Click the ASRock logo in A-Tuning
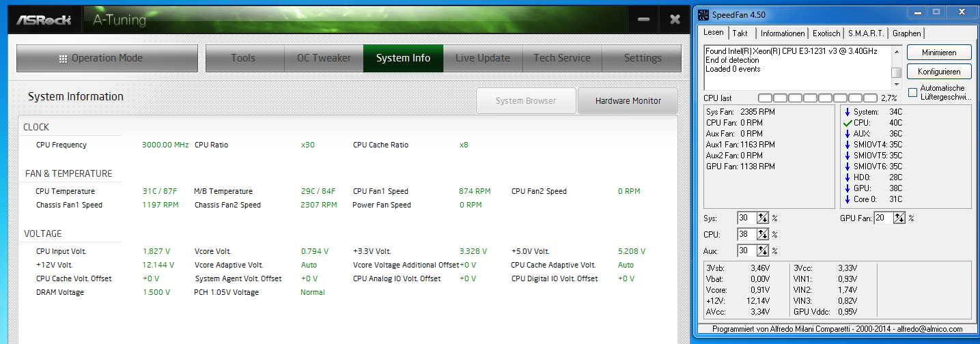The image size is (980, 344). click(x=45, y=20)
